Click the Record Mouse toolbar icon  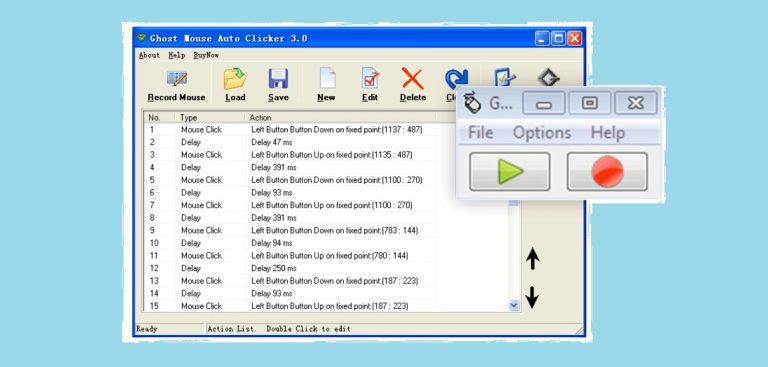[x=176, y=78]
